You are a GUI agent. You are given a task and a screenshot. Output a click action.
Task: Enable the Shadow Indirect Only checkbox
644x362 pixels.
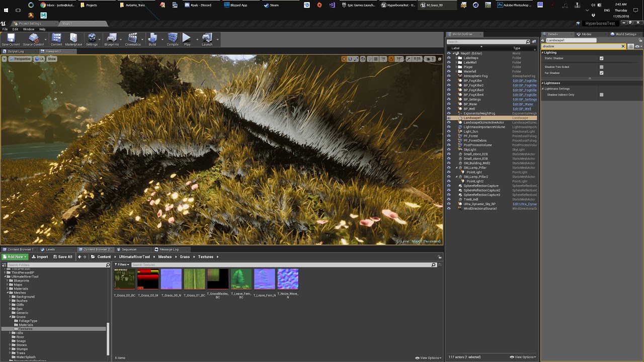(601, 95)
